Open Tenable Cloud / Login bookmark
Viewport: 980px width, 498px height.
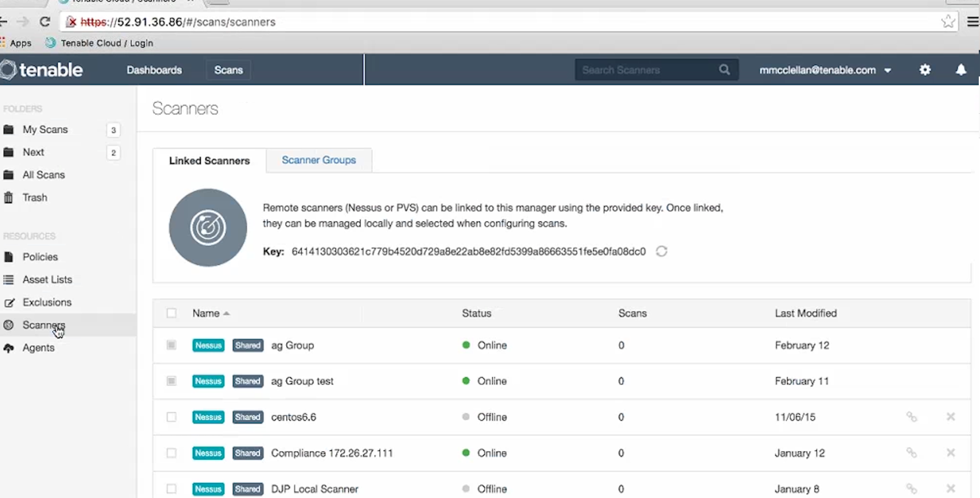pyautogui.click(x=99, y=43)
